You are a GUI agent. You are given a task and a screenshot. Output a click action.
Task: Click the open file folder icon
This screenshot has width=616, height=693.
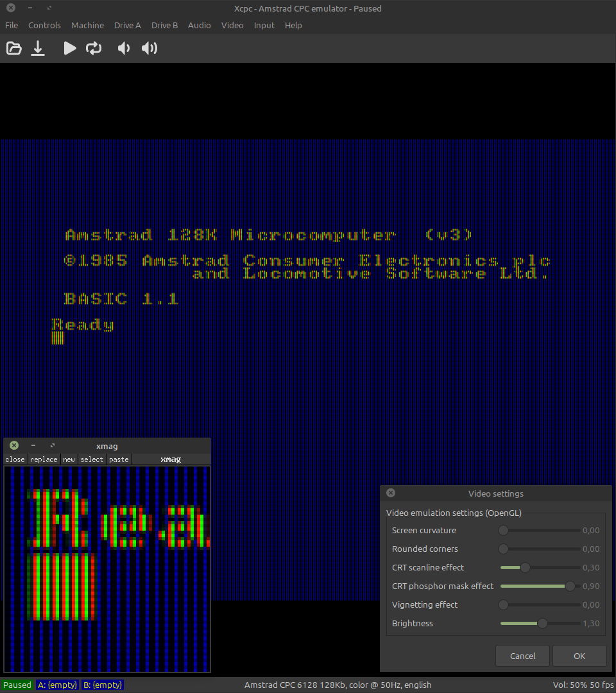coord(13,48)
